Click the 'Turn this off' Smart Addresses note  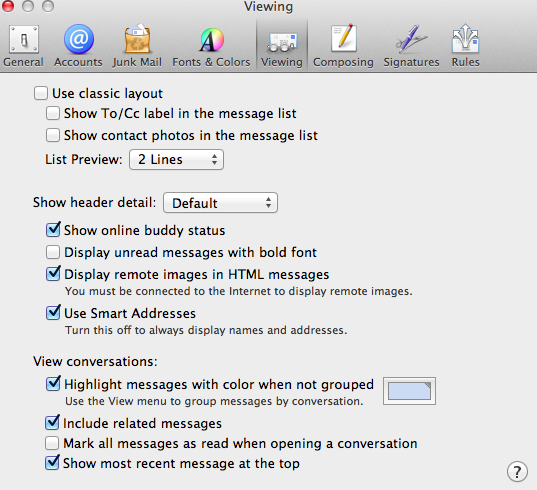(206, 330)
